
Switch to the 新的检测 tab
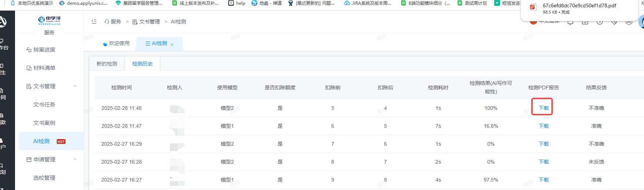[x=107, y=64]
